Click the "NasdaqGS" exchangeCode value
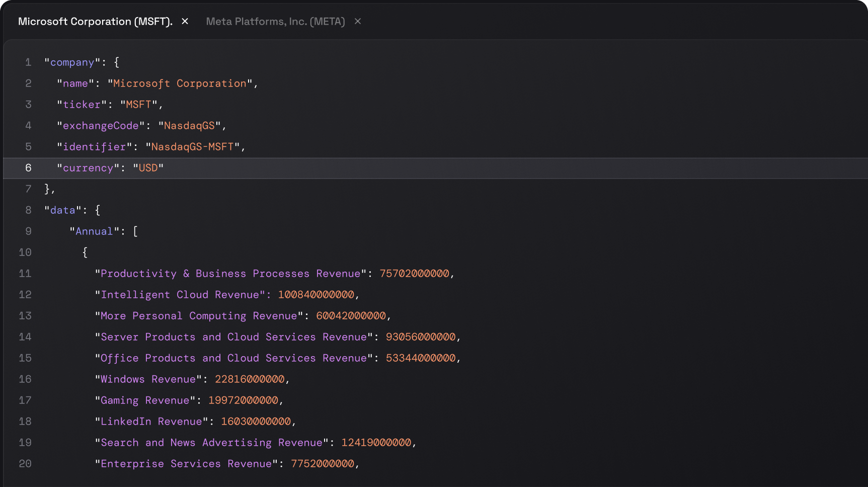The width and height of the screenshot is (868, 487). click(189, 126)
